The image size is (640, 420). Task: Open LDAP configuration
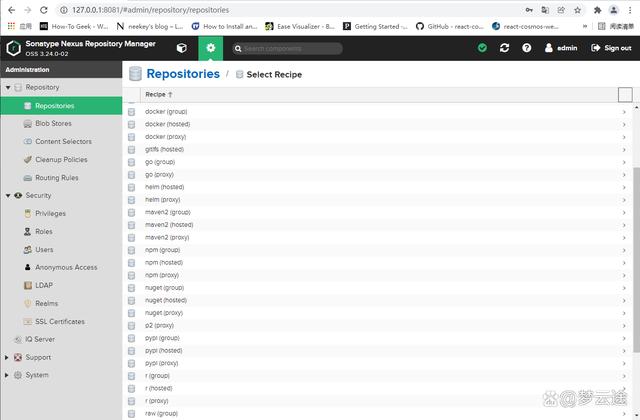point(61,285)
